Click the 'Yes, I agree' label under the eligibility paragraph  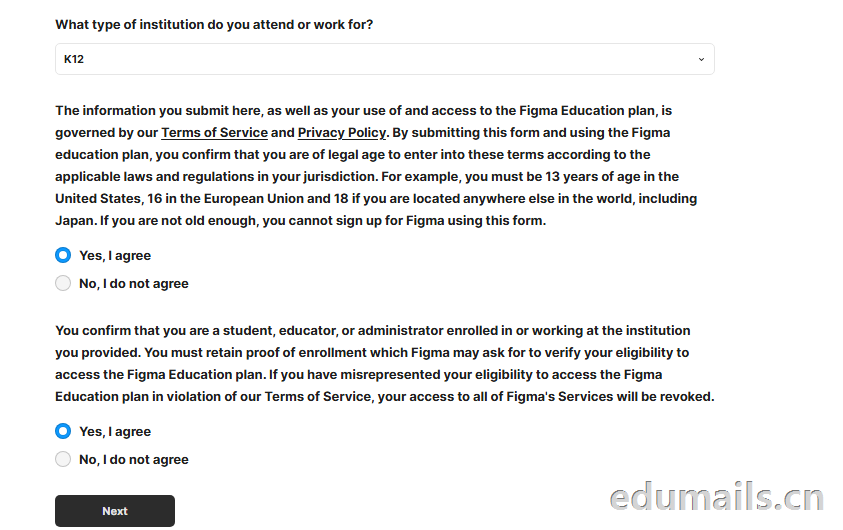[x=115, y=432]
